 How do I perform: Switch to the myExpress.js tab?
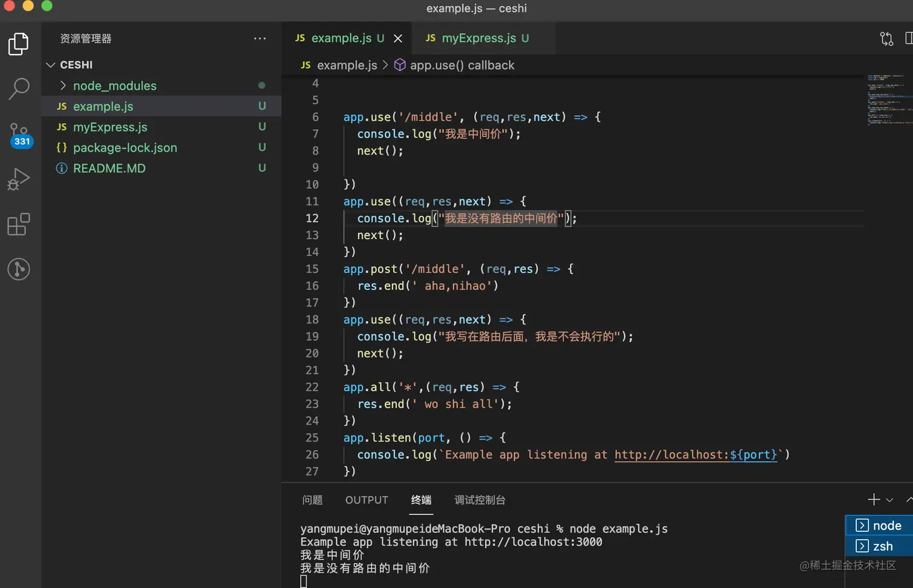tap(477, 38)
